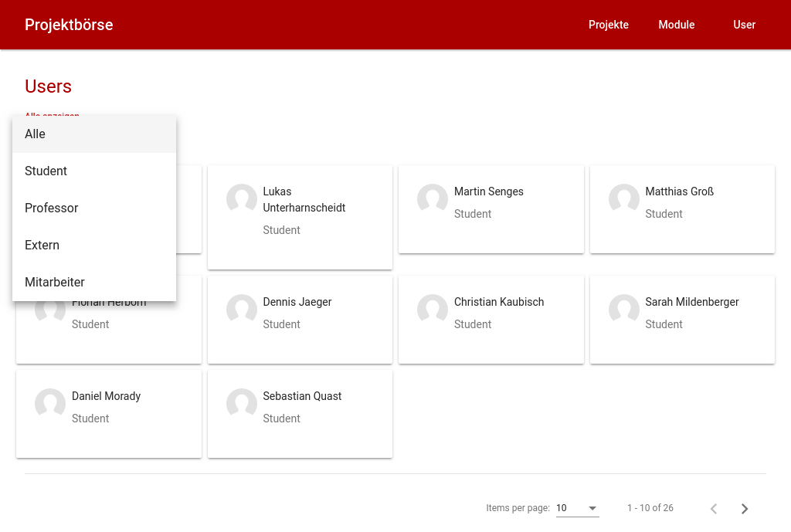Select the Sarah Mildenberger name

[x=692, y=302]
